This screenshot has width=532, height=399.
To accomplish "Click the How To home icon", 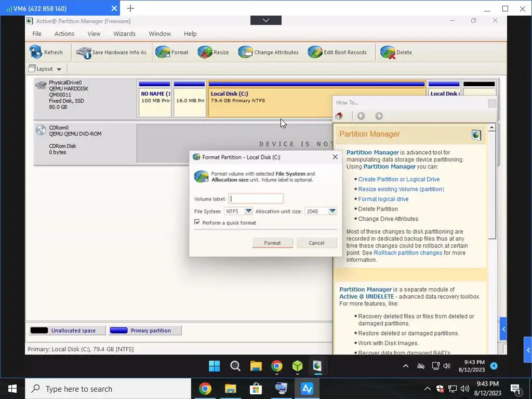I will coord(339,116).
